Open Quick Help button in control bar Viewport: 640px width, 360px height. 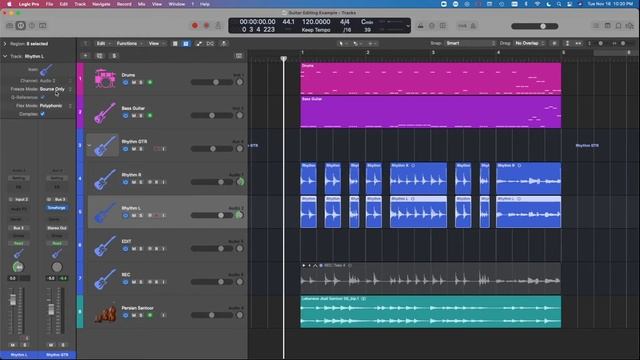click(31, 26)
